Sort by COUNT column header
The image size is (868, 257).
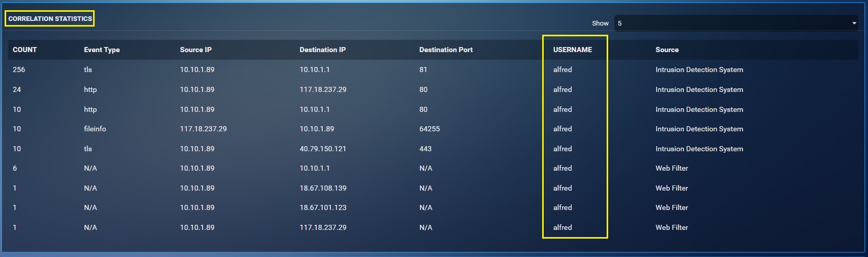(25, 50)
